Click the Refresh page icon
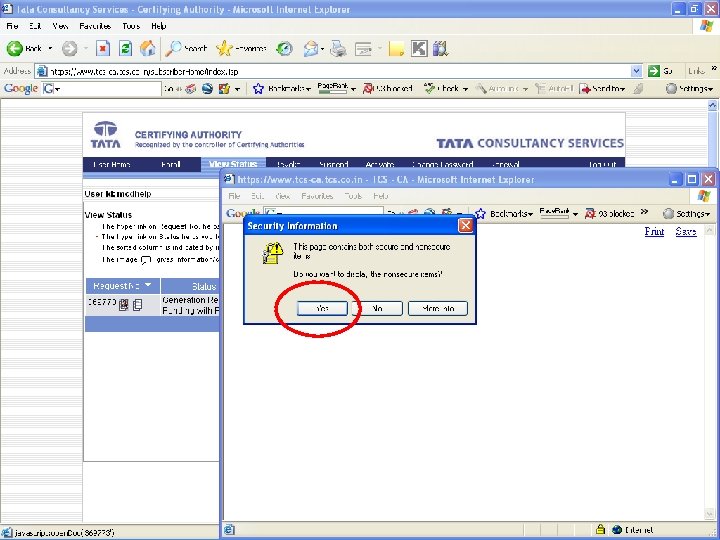The image size is (720, 540). 125,48
